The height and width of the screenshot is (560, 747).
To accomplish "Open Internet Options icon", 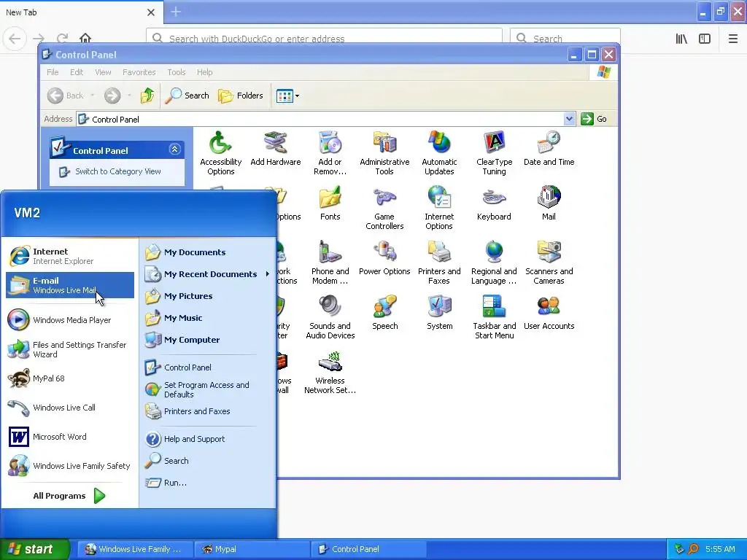I will (x=439, y=208).
